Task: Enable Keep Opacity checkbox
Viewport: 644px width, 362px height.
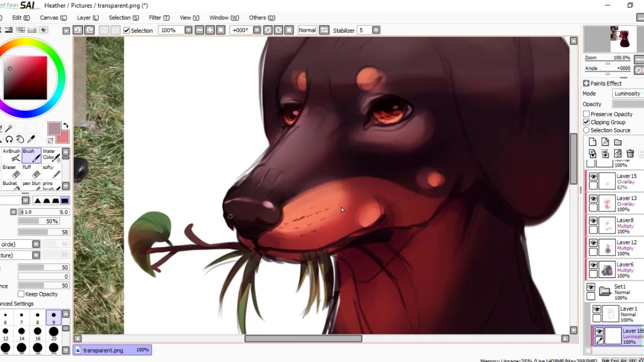Action: (x=21, y=294)
